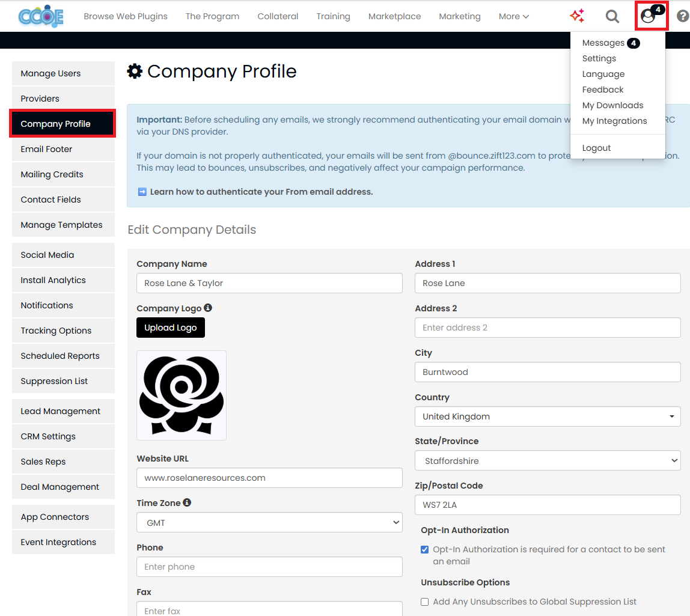Open the help question mark icon

point(682,16)
